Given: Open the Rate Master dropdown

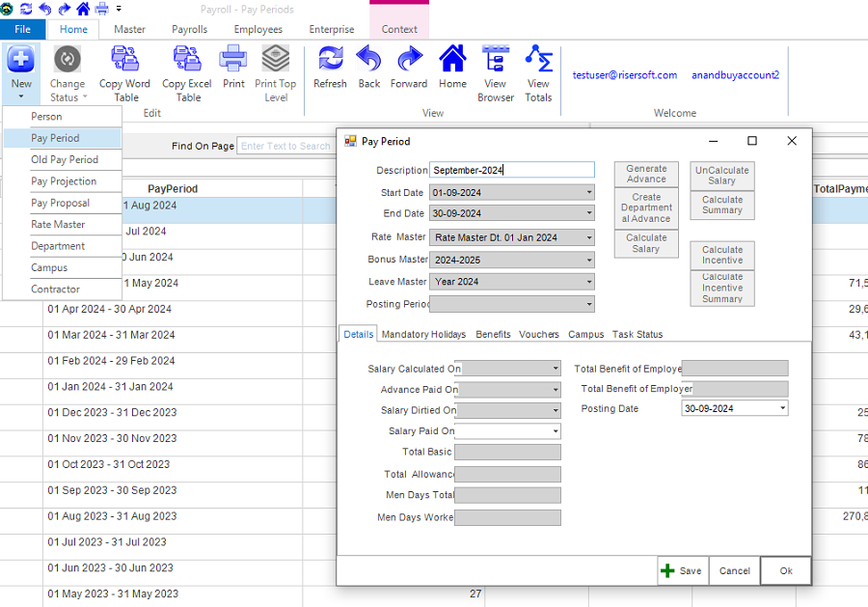Looking at the screenshot, I should point(589,237).
